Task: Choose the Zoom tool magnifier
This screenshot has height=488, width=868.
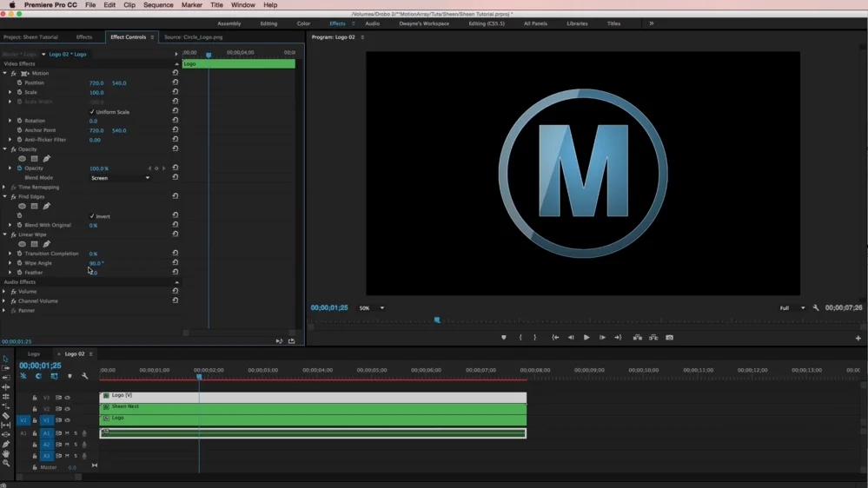Action: click(6, 463)
